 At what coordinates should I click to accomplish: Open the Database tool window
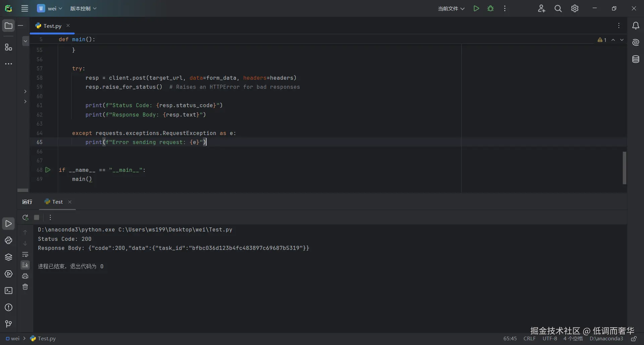[x=636, y=59]
